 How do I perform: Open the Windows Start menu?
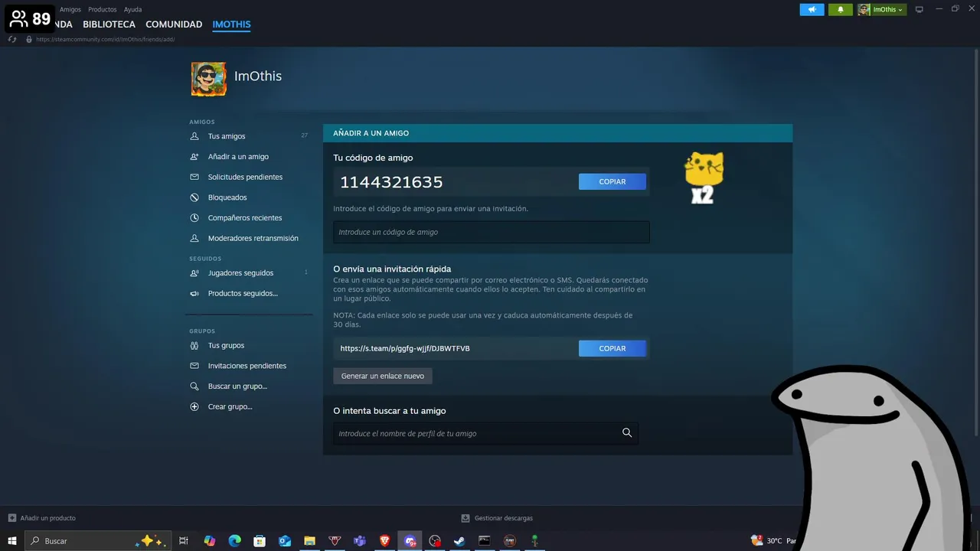pyautogui.click(x=12, y=540)
